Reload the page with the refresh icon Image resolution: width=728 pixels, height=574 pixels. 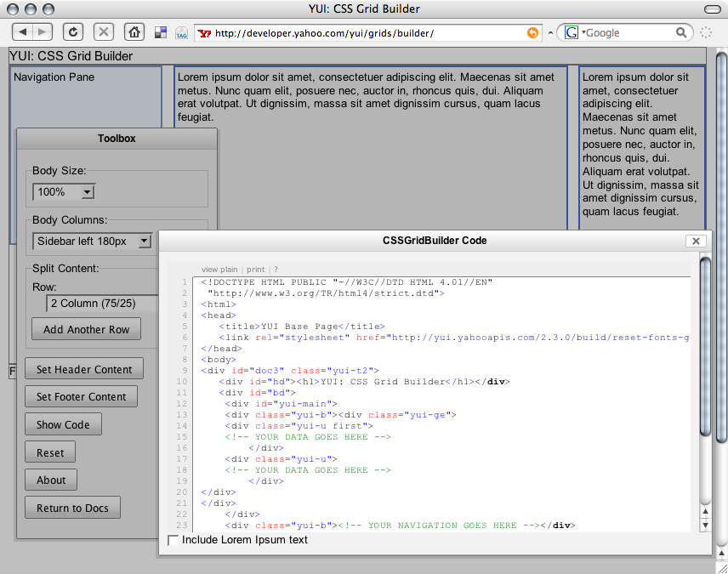pos(73,32)
